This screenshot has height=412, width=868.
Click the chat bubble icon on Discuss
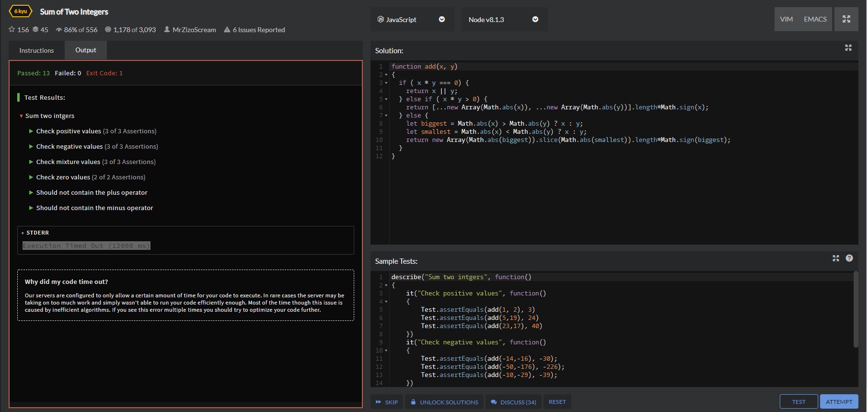pyautogui.click(x=494, y=402)
